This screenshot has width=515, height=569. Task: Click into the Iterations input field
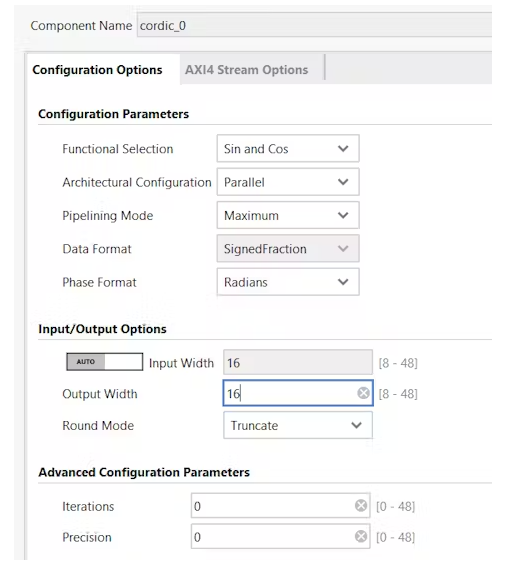coord(281,505)
